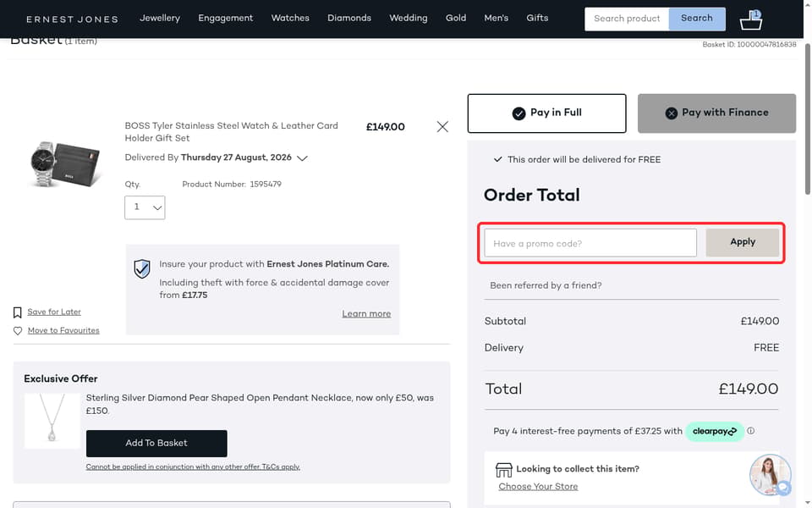
Task: Focus the promo code input field
Action: click(x=590, y=243)
